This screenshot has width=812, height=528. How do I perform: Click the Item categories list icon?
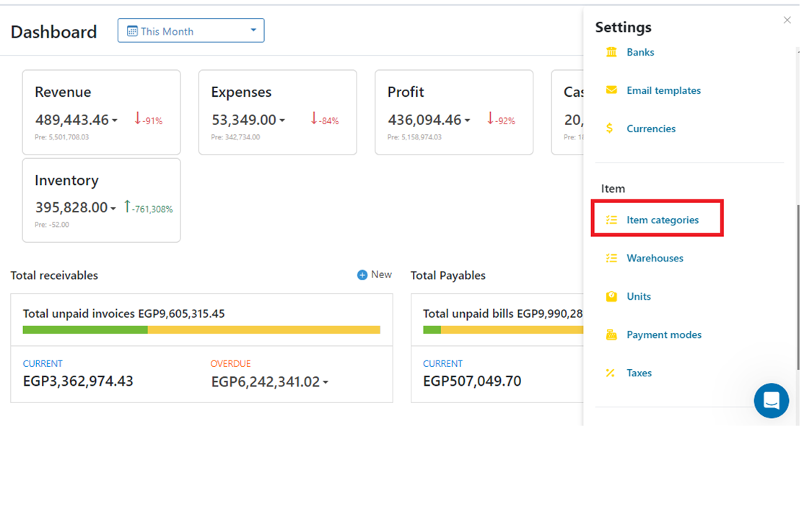[x=611, y=220]
